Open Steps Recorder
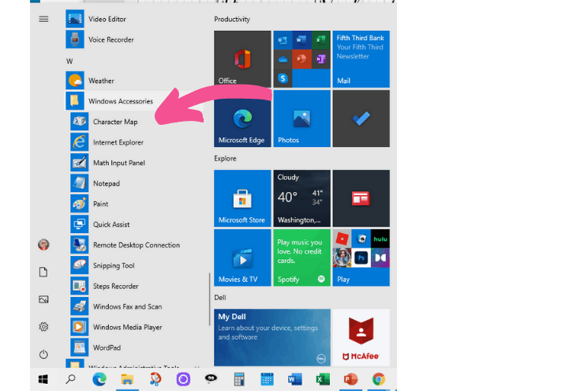Viewport: 588px width, 391px height. pyautogui.click(x=135, y=286)
